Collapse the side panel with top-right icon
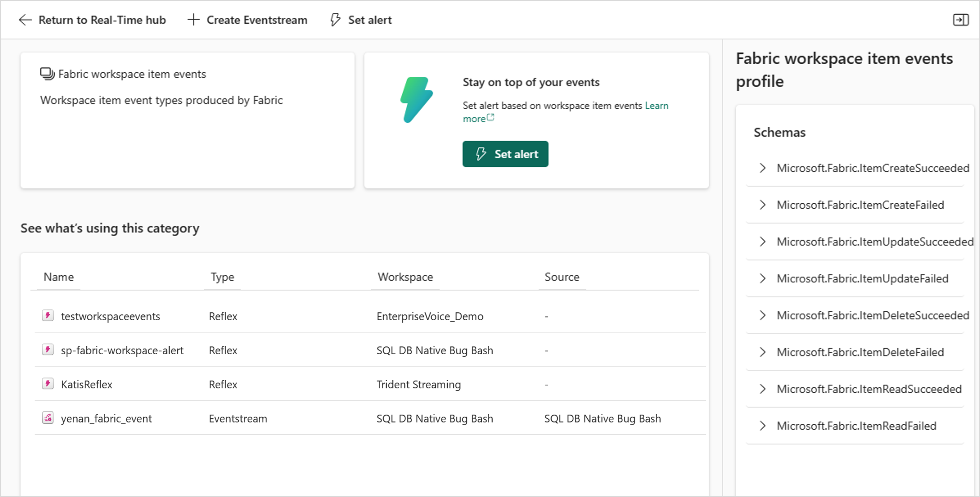Screen dimensions: 980x497 [x=961, y=20]
